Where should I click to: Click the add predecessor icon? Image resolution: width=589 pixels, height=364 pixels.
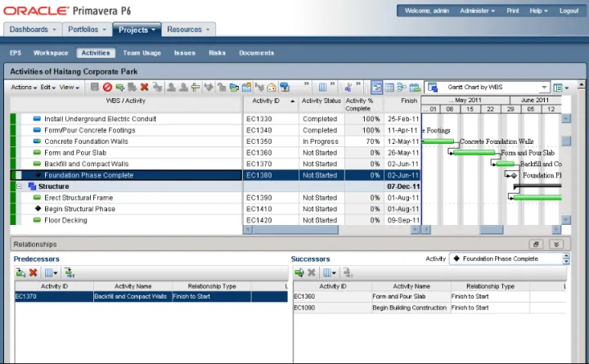(20, 272)
